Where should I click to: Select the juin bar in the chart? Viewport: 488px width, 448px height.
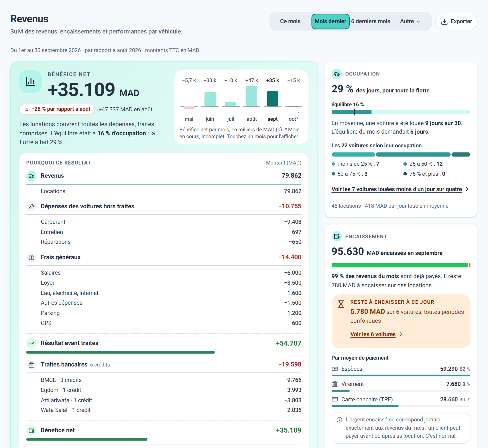[210, 99]
